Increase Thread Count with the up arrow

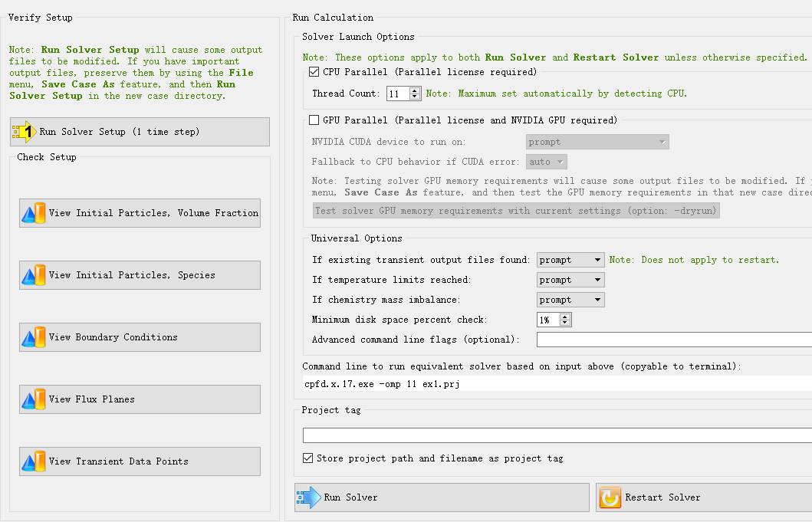point(415,90)
